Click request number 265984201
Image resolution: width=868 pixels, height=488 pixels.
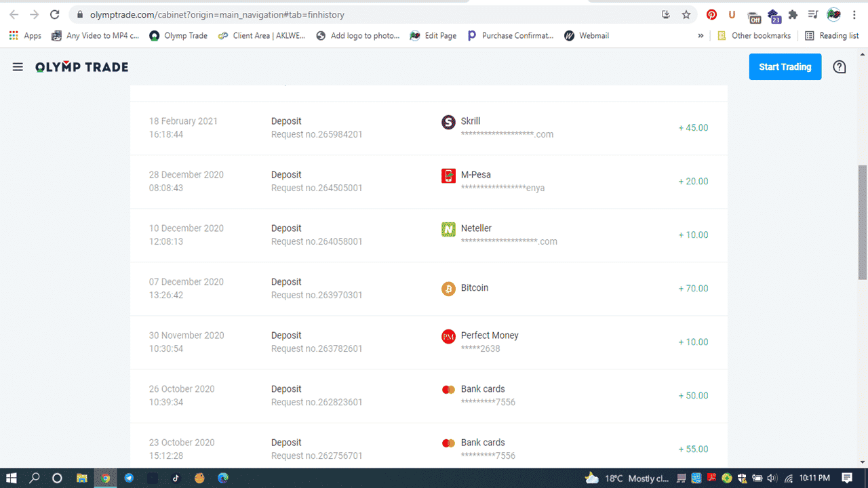coord(317,134)
